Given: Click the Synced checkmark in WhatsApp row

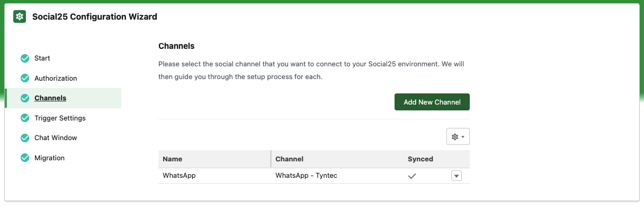Looking at the screenshot, I should pyautogui.click(x=412, y=176).
